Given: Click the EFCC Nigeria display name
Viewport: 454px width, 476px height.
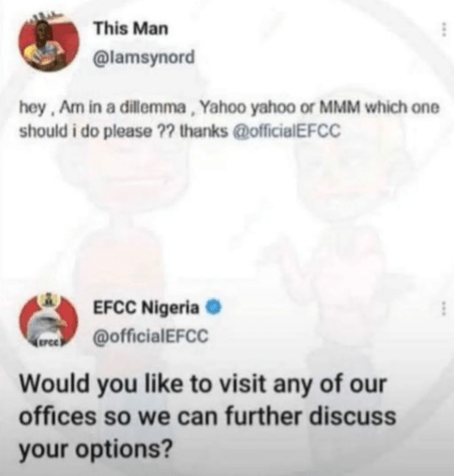Looking at the screenshot, I should [x=146, y=307].
